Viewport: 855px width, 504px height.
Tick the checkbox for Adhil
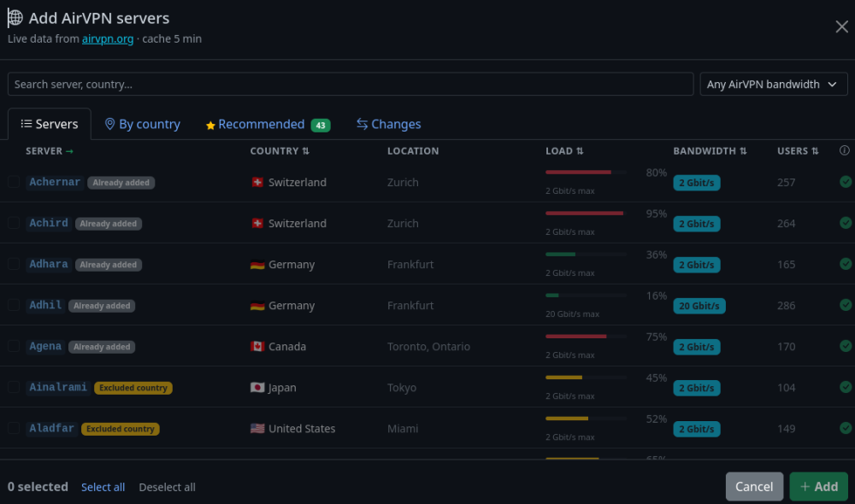click(14, 305)
